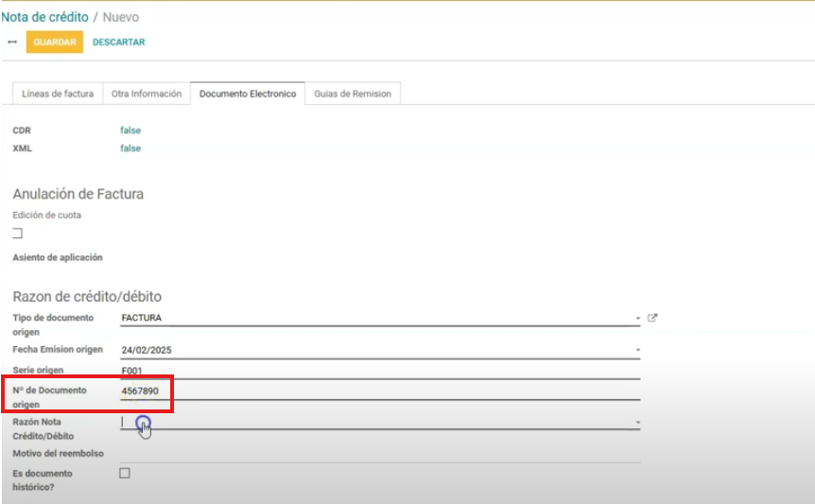Select the Documento Electronico tab

[248, 94]
